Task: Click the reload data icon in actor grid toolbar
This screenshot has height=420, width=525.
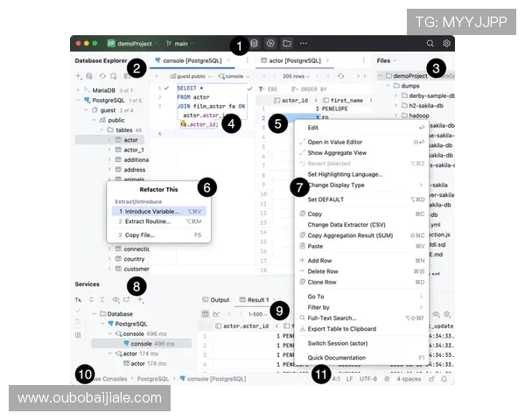Action: (x=341, y=76)
